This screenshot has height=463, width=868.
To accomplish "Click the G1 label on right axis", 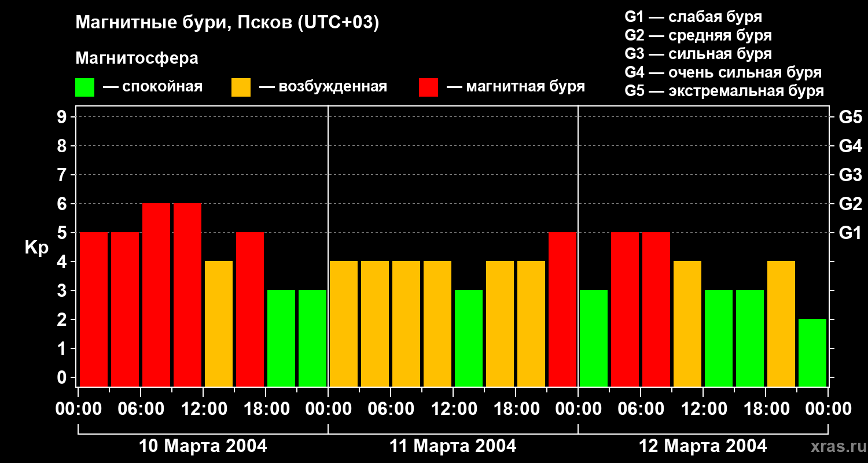I will pos(850,233).
